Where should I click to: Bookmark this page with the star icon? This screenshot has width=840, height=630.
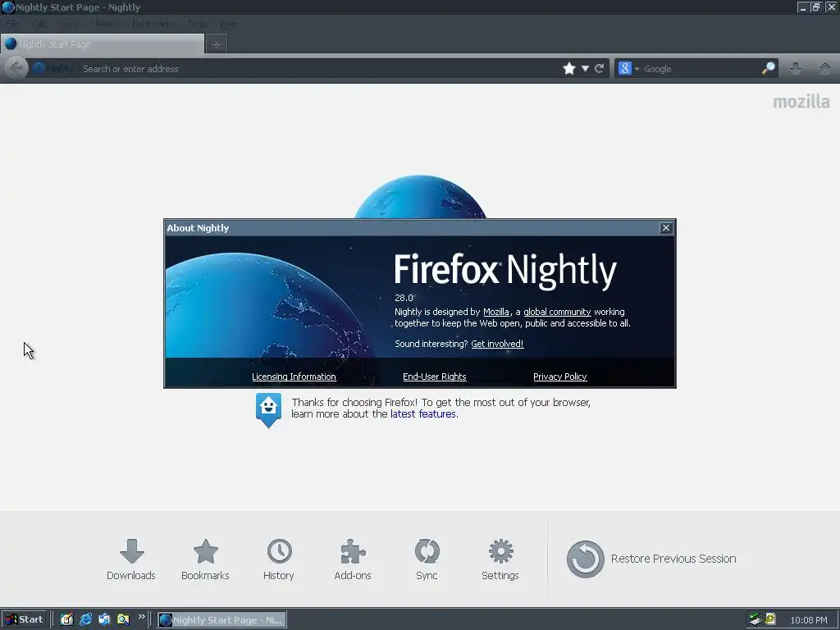569,69
